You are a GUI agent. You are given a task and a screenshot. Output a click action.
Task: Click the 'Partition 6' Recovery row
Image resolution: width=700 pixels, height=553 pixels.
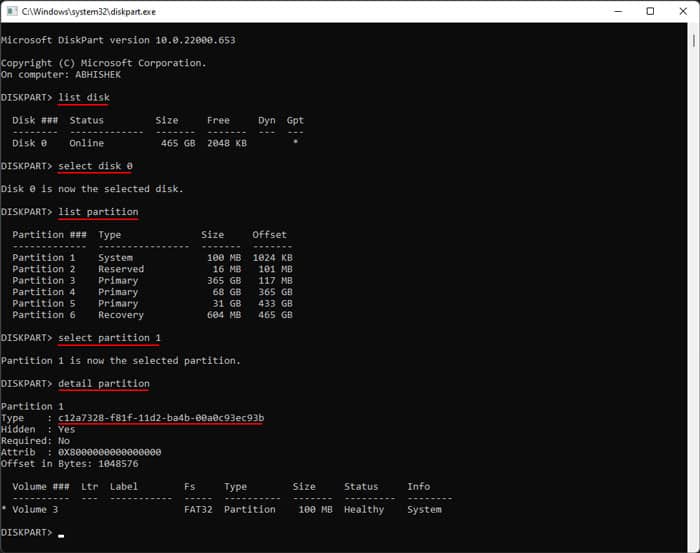[x=152, y=315]
